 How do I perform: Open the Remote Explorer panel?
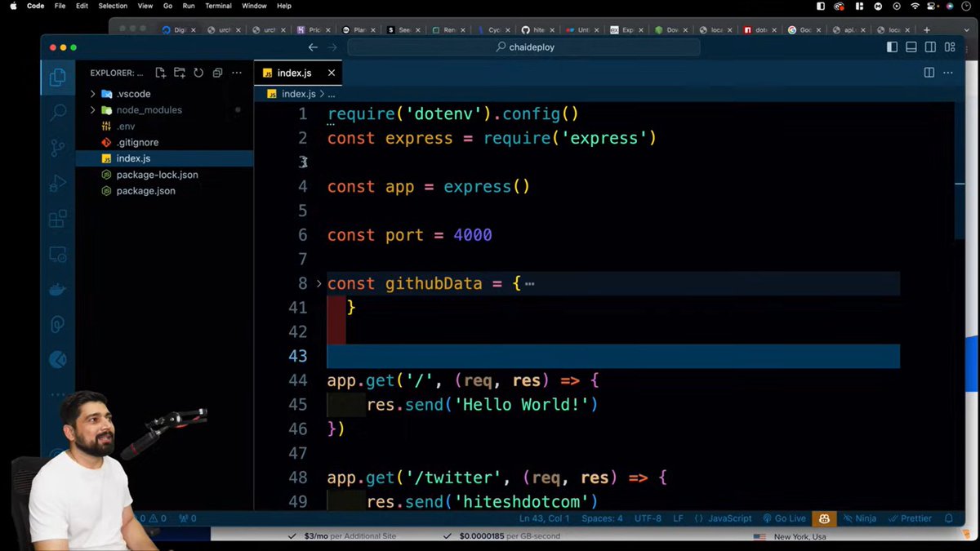click(57, 254)
